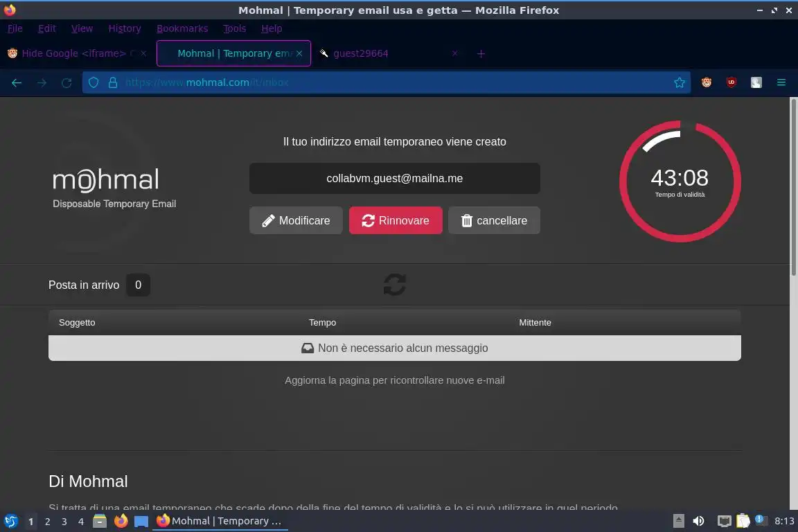View site security via the padlock icon
The width and height of the screenshot is (798, 532).
pos(113,82)
